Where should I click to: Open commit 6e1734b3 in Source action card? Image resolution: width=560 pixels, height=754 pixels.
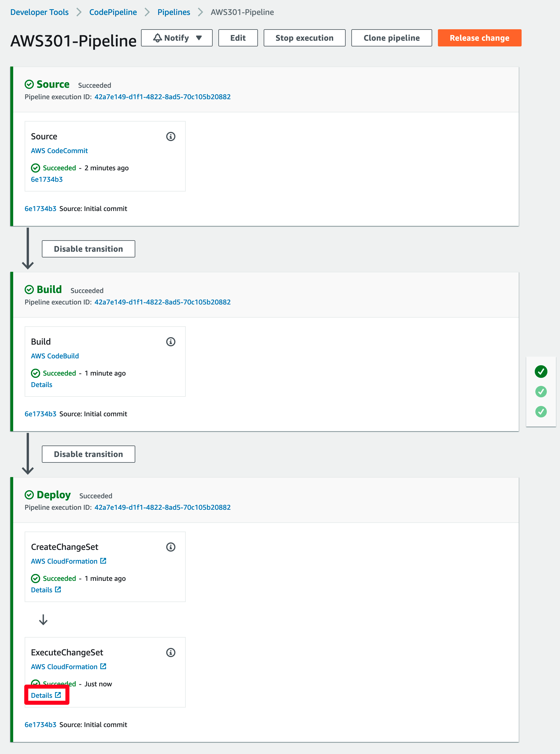click(47, 179)
